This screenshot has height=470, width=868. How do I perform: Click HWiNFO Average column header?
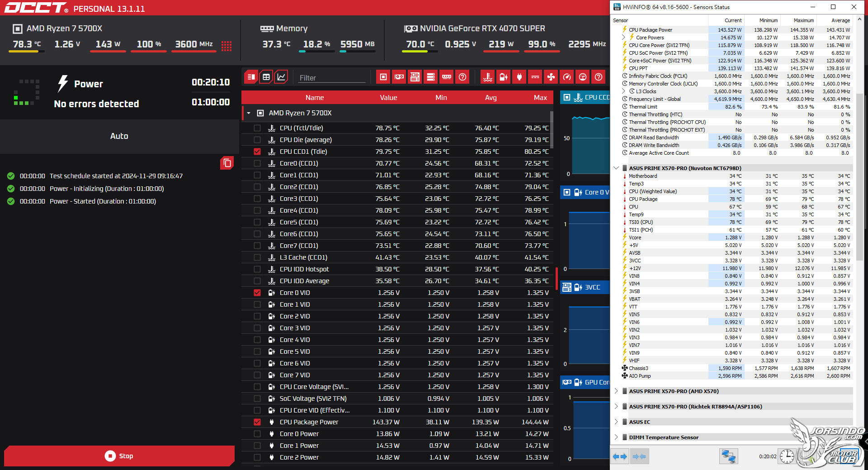point(834,20)
